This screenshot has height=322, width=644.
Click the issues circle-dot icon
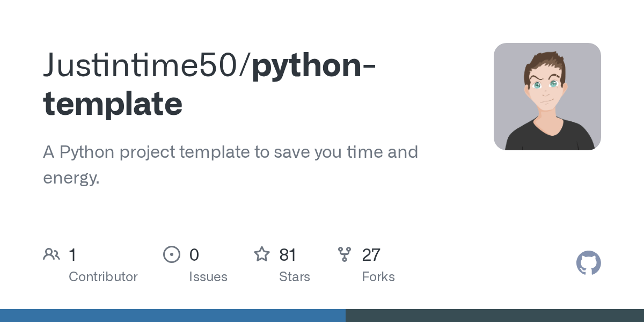(172, 254)
